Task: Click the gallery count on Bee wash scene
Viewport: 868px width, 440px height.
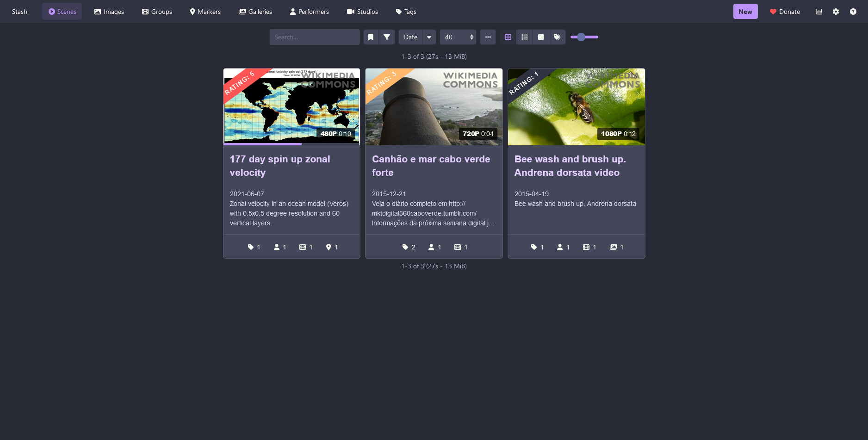Action: pyautogui.click(x=616, y=247)
